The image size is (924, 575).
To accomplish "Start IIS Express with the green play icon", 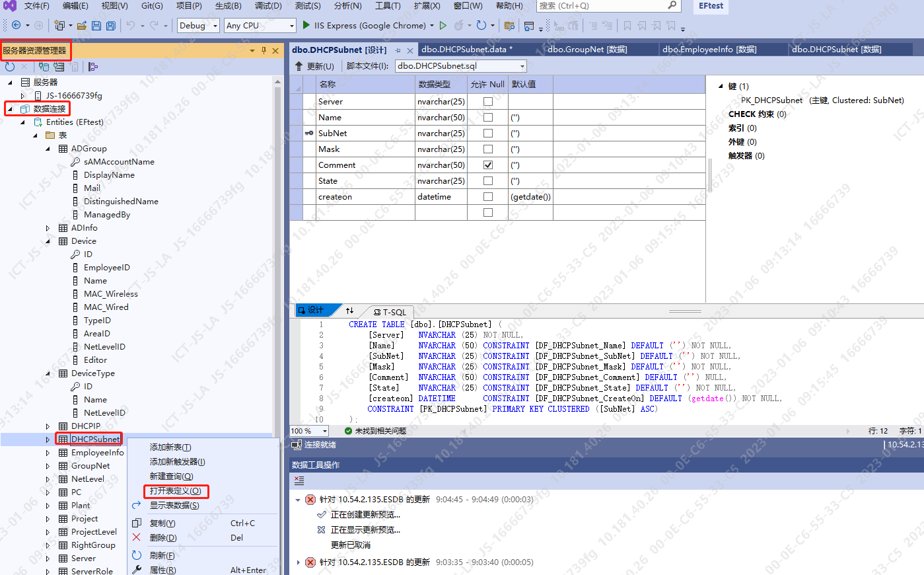I will (306, 25).
